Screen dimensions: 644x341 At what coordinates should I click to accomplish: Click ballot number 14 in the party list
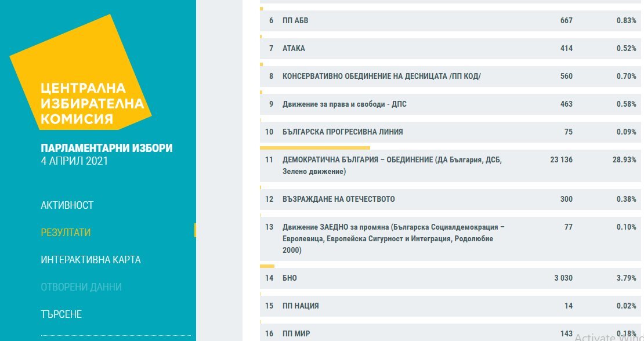click(269, 278)
